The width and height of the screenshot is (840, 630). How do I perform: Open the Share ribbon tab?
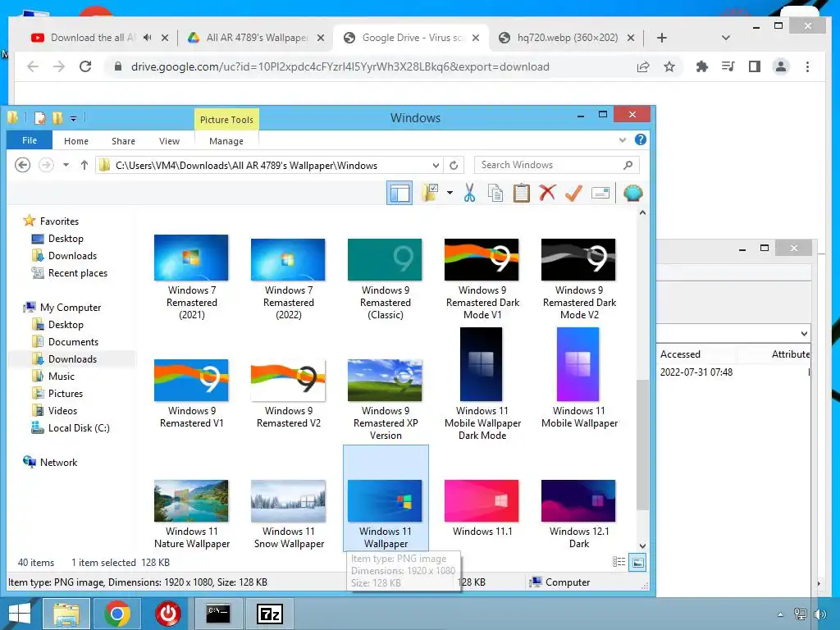click(123, 141)
